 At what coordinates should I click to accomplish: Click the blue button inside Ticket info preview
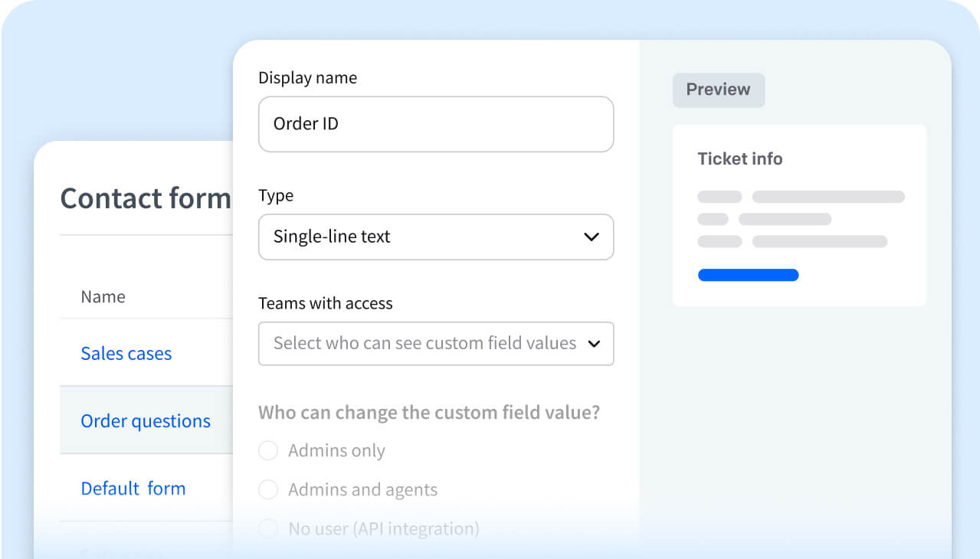(x=748, y=274)
